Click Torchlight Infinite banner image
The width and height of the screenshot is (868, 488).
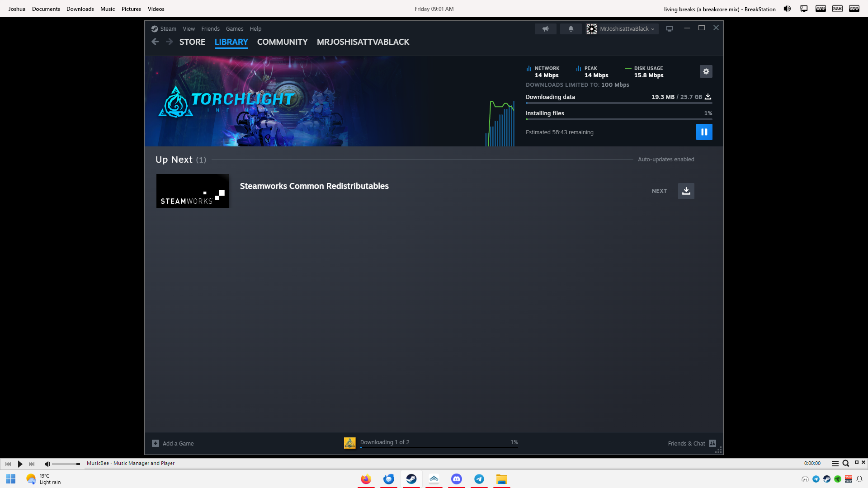[246, 101]
